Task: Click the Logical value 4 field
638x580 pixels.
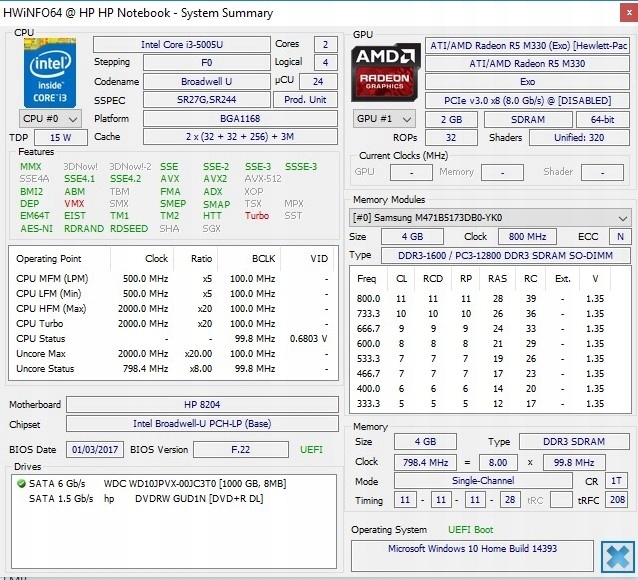Action: pos(326,63)
